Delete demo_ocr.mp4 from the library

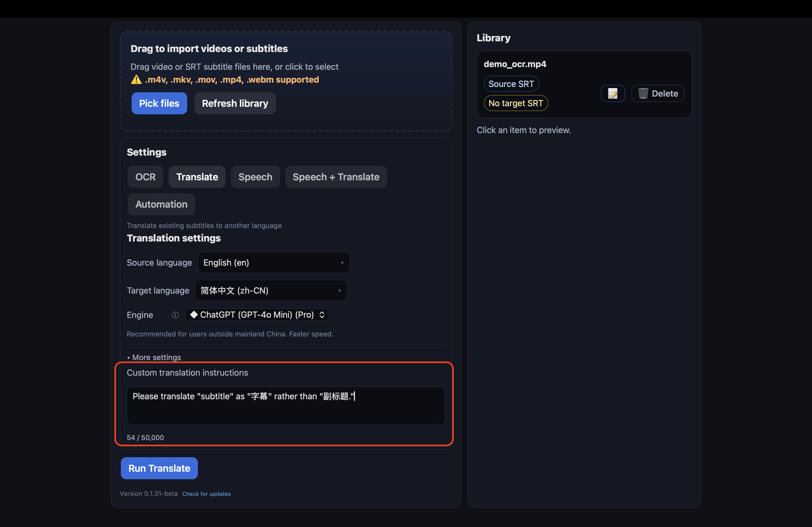tap(657, 93)
